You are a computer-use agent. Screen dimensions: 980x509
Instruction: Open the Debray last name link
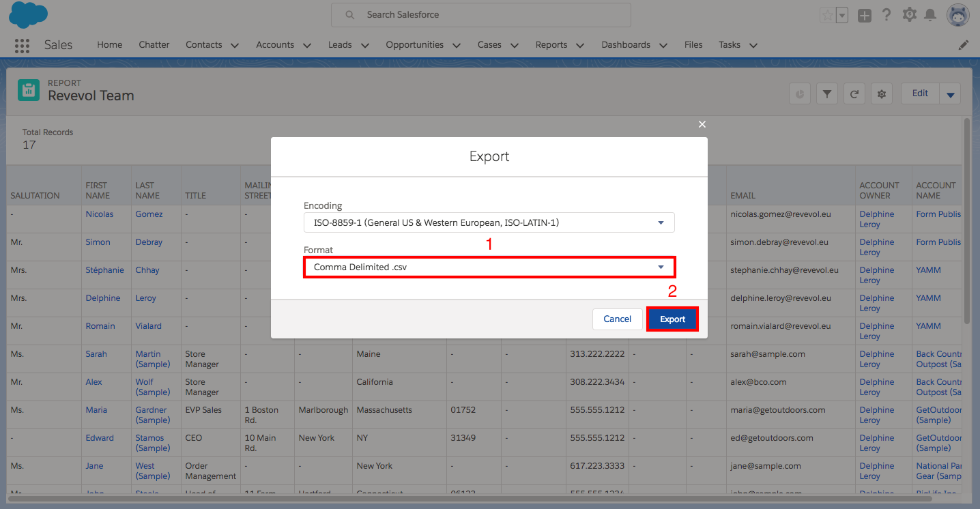tap(149, 242)
